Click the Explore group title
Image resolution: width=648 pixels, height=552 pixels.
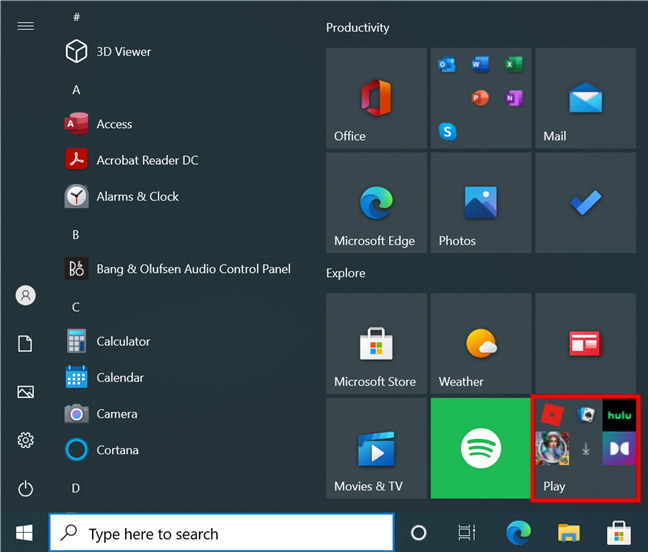(x=345, y=273)
